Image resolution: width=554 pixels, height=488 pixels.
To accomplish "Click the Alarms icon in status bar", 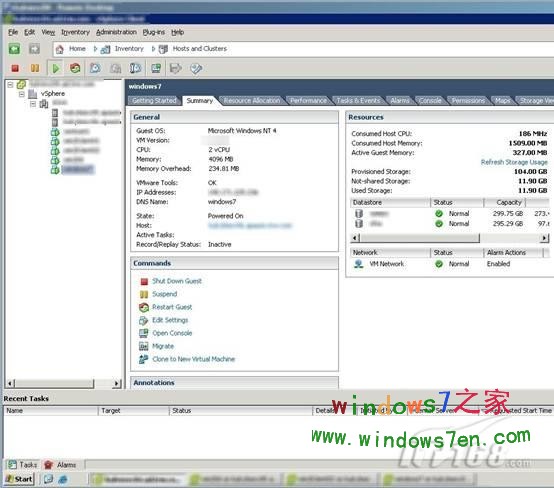I will tap(48, 465).
